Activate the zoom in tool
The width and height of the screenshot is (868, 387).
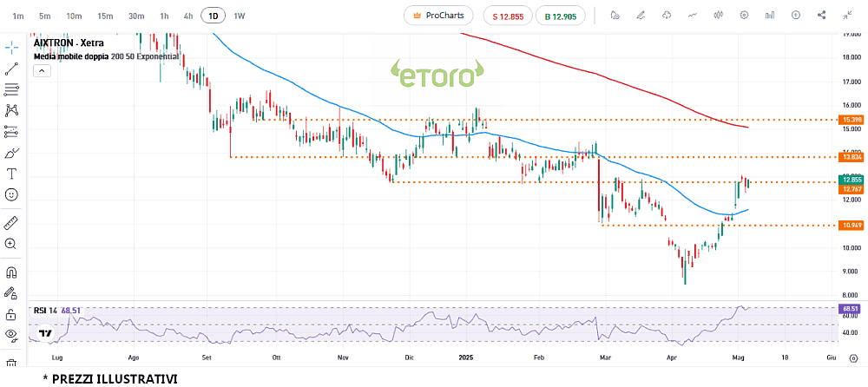[x=11, y=244]
